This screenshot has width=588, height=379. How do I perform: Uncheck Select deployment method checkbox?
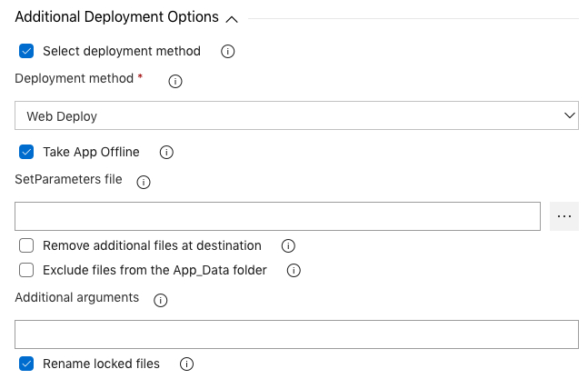click(26, 51)
